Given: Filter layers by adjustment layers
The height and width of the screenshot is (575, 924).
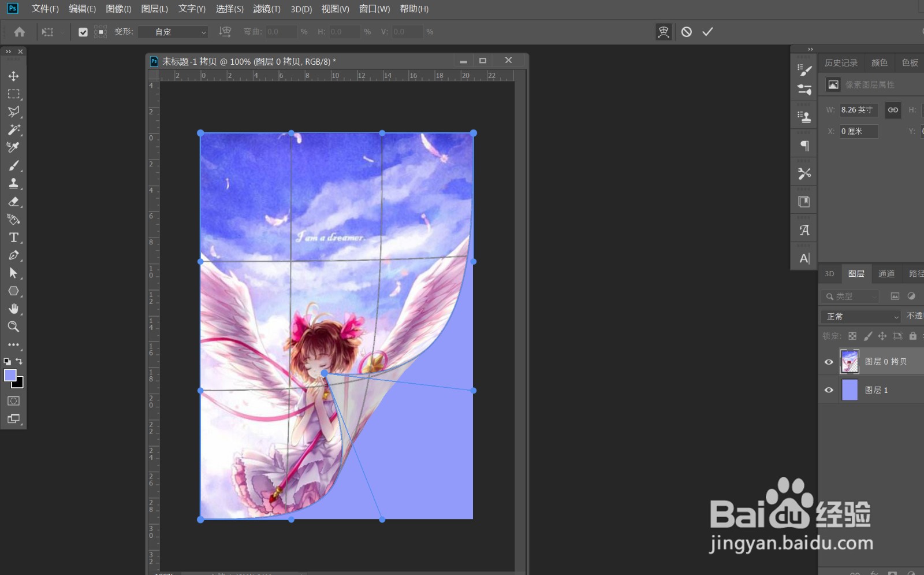Looking at the screenshot, I should click(911, 296).
